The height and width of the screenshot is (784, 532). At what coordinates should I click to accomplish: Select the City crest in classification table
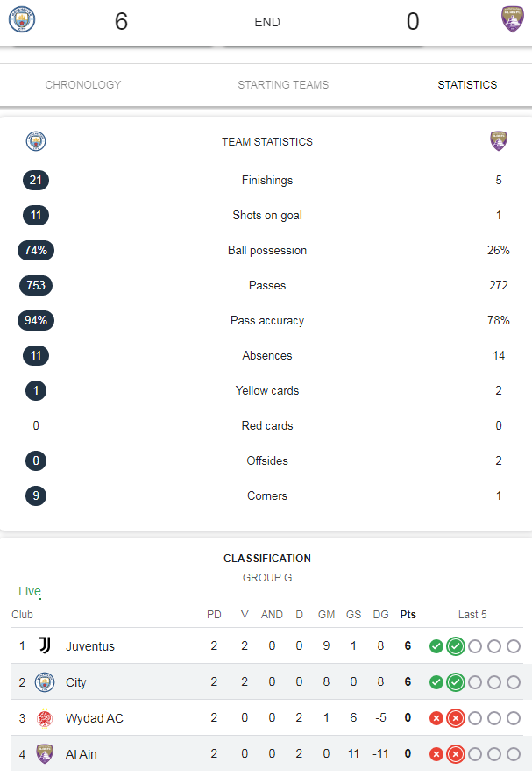coord(45,682)
